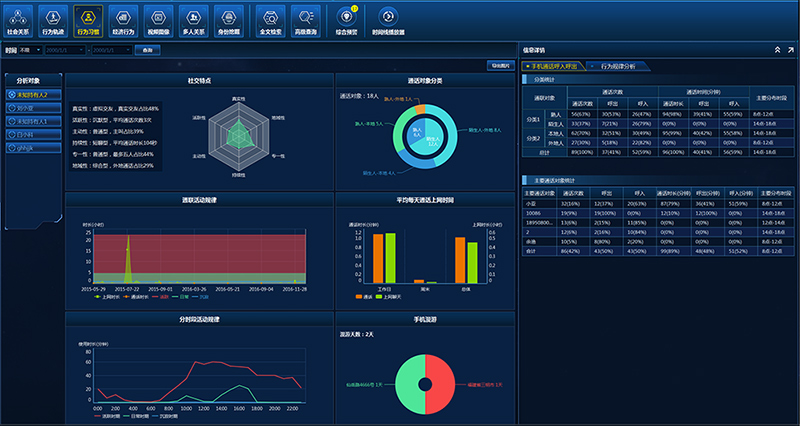Select the 经济行为 toolbar icon

122,18
